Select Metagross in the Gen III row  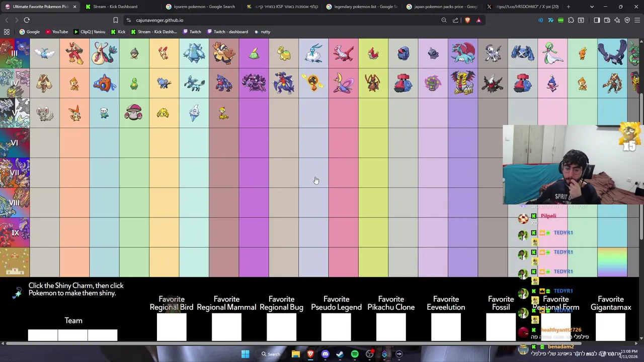point(523,53)
